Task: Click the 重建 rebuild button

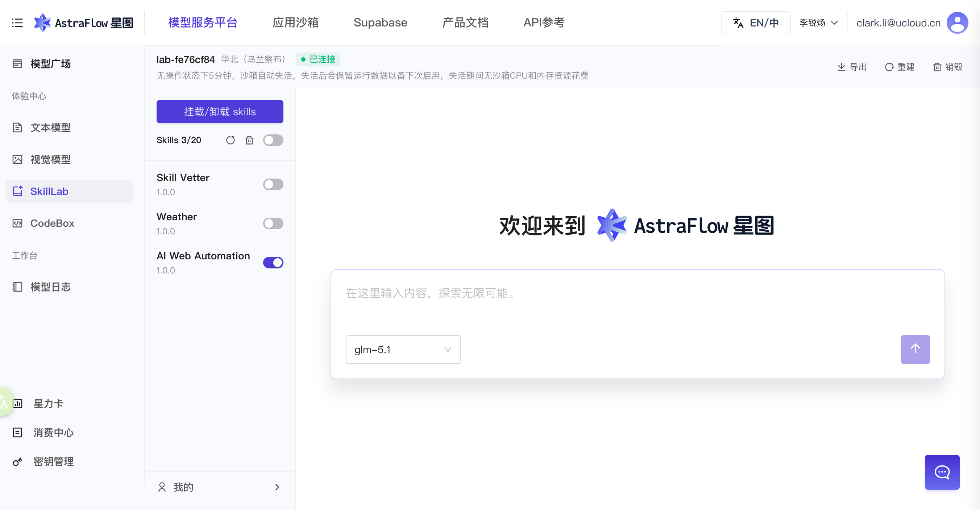Action: [x=900, y=67]
